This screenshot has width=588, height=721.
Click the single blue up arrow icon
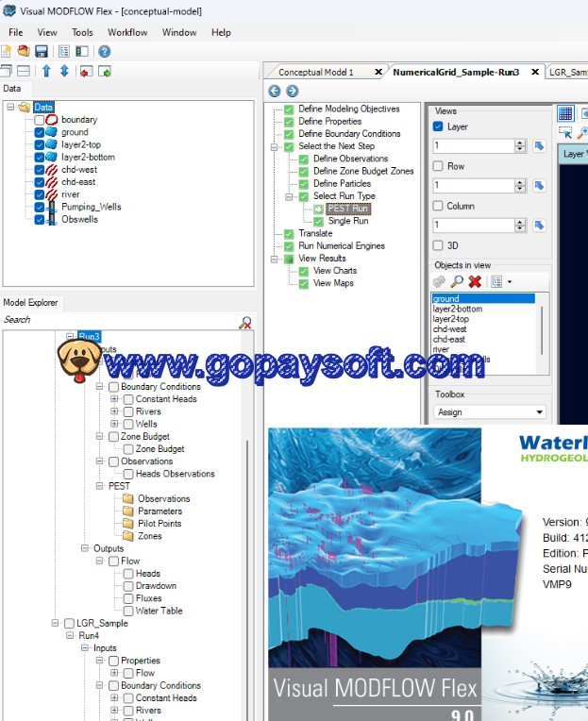coord(46,71)
